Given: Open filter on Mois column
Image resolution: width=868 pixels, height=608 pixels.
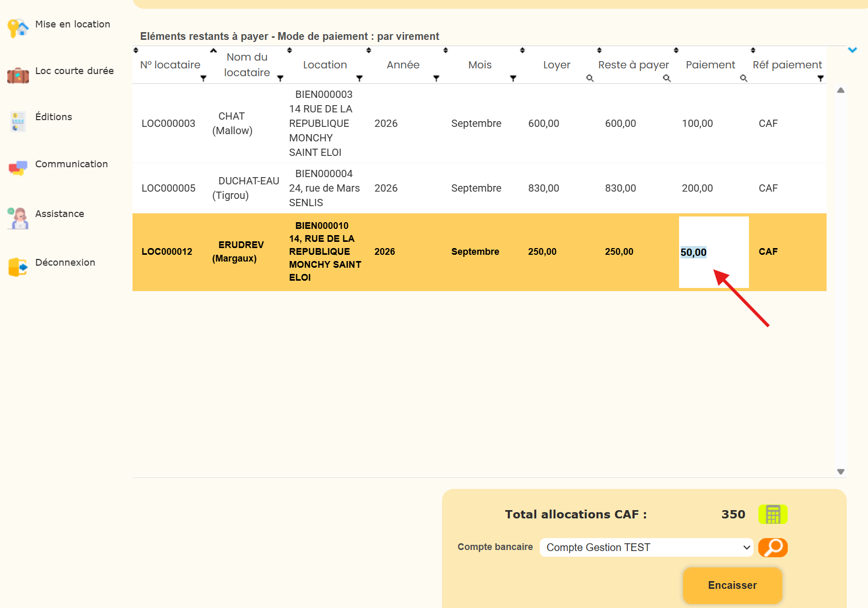Looking at the screenshot, I should 513,78.
